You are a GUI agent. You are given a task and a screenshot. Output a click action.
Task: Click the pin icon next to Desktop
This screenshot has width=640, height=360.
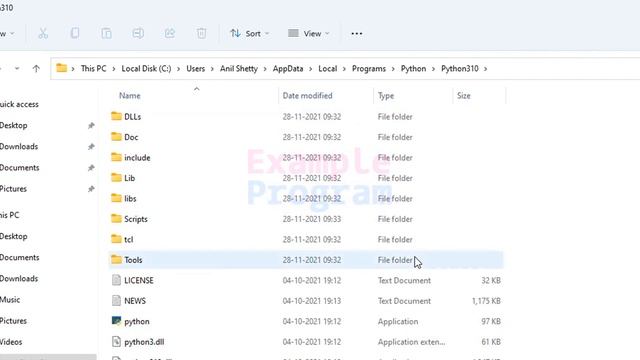click(91, 126)
